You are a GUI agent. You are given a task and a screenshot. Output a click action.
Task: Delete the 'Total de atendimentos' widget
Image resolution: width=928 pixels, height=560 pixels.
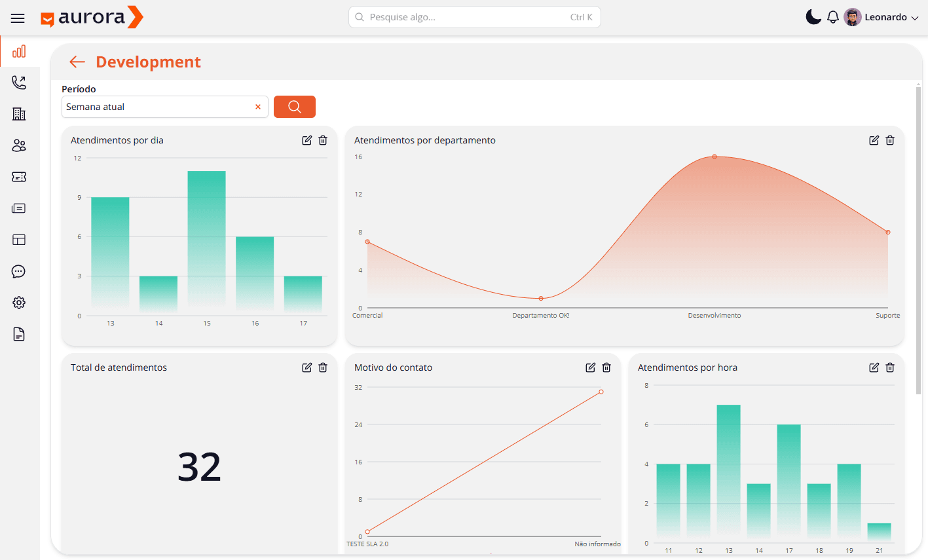(323, 367)
